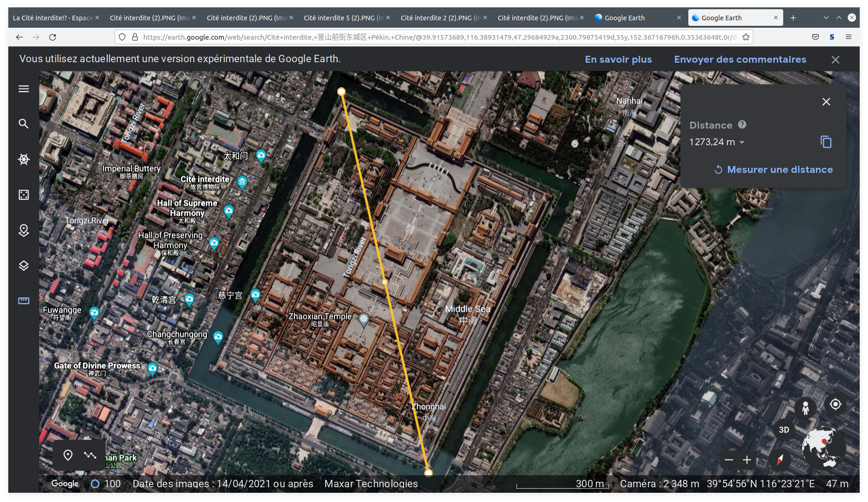Select the ruler measure tool

pyautogui.click(x=23, y=301)
